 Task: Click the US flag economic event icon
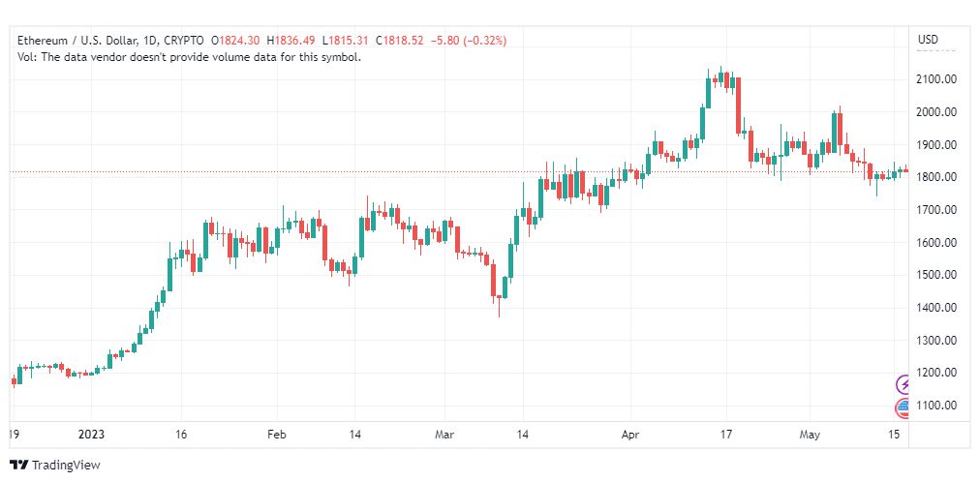(x=903, y=408)
